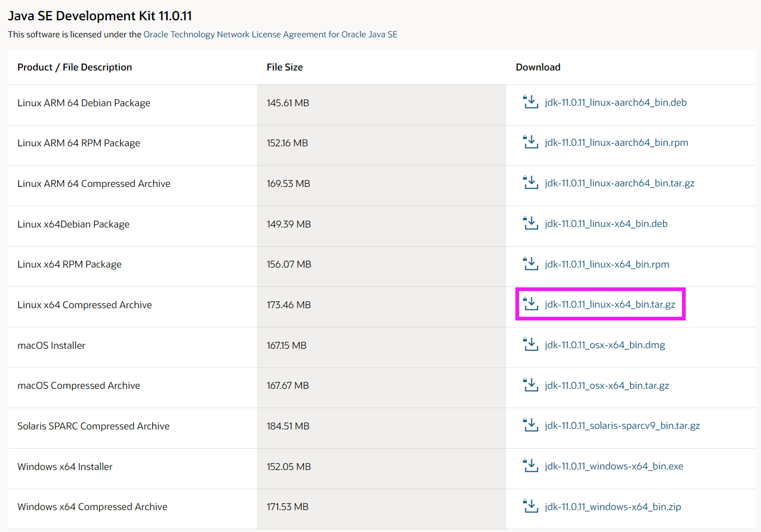Download jdk-11.0.11_windows-x64_bin.exe link

tap(614, 466)
